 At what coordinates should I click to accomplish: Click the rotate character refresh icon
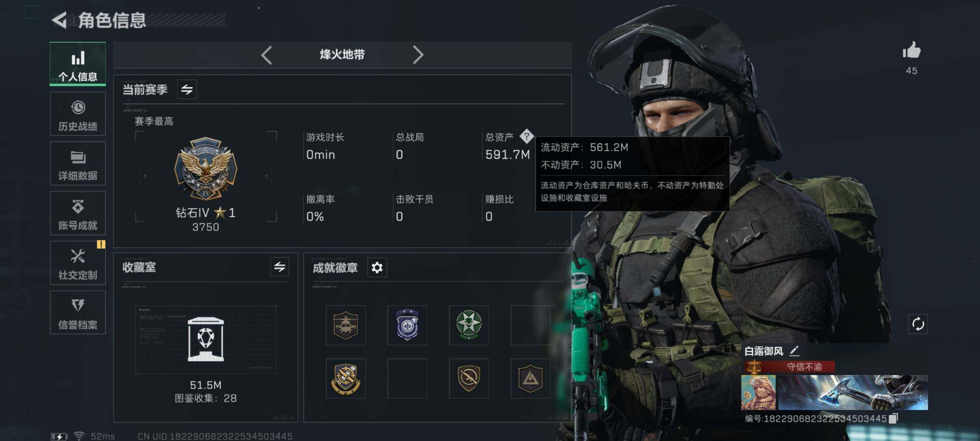click(918, 324)
